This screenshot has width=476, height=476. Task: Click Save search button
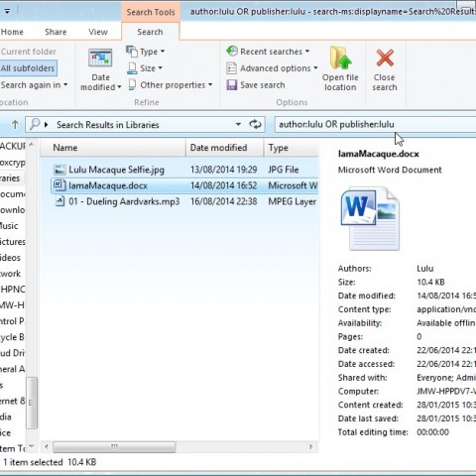(255, 85)
